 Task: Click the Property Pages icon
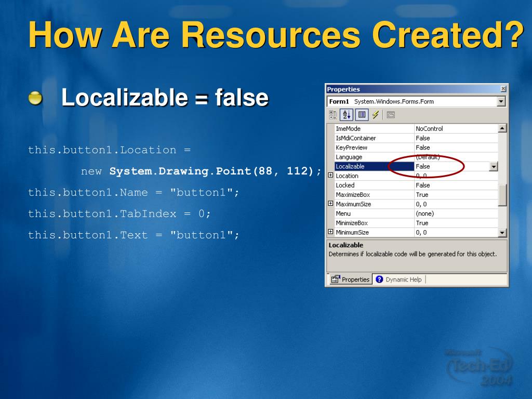391,115
